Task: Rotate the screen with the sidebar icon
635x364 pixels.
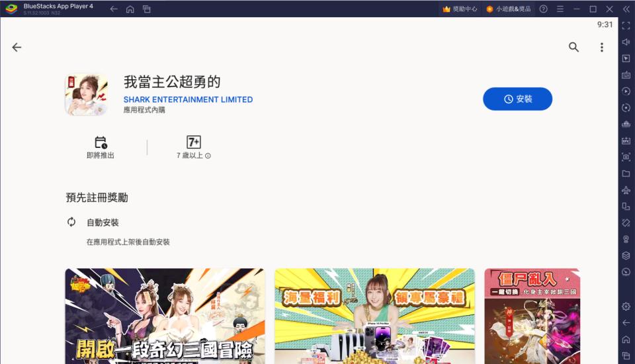Action: pos(626,223)
